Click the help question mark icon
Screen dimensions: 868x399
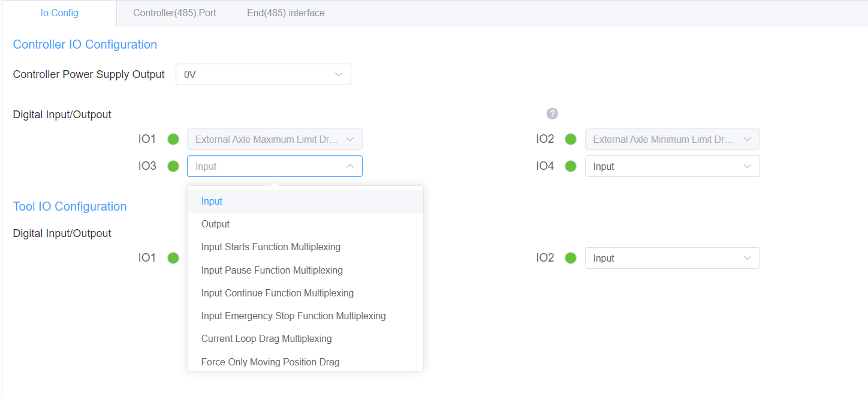(552, 113)
